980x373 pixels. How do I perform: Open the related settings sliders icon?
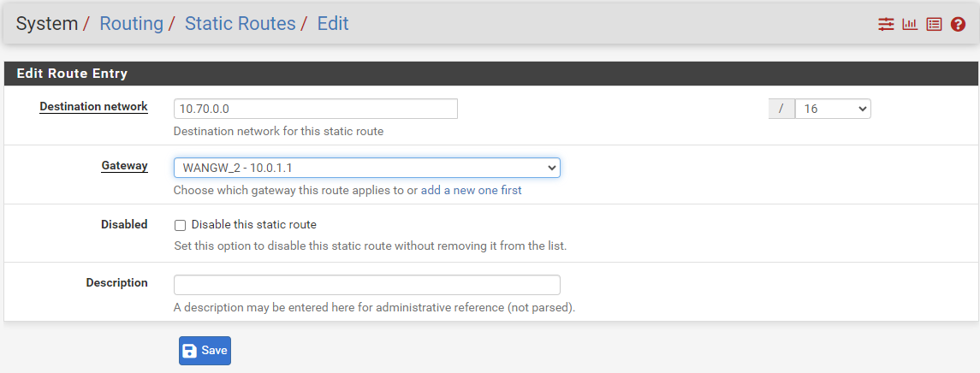pos(886,24)
